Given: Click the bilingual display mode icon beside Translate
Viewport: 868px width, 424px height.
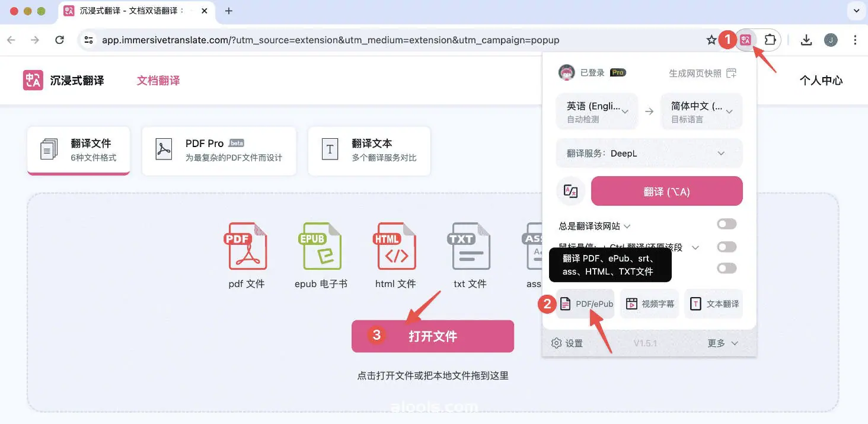Looking at the screenshot, I should 570,192.
